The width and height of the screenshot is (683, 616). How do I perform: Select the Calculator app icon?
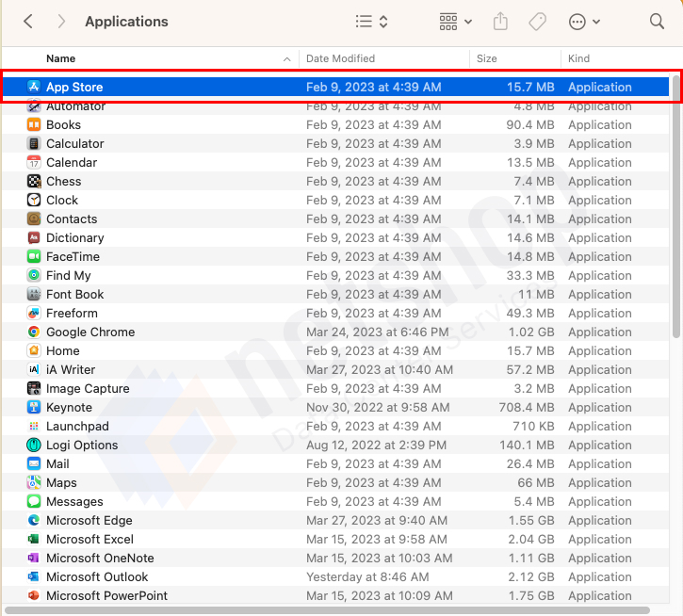tap(34, 143)
